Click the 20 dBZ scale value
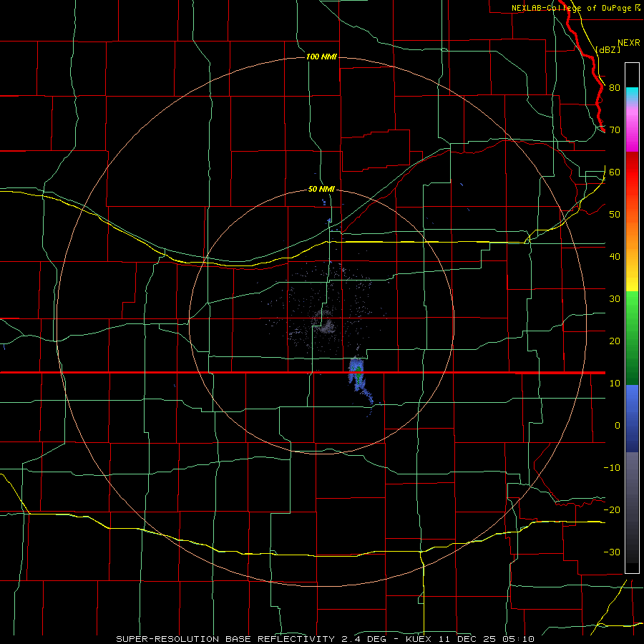 (x=615, y=341)
